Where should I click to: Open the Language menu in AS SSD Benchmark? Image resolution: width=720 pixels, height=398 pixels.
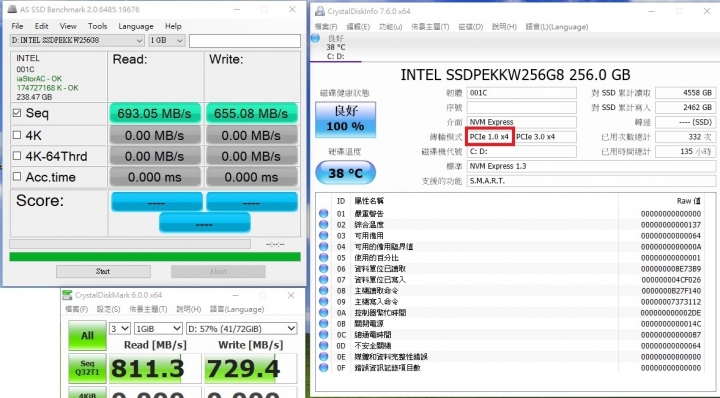pyautogui.click(x=136, y=26)
